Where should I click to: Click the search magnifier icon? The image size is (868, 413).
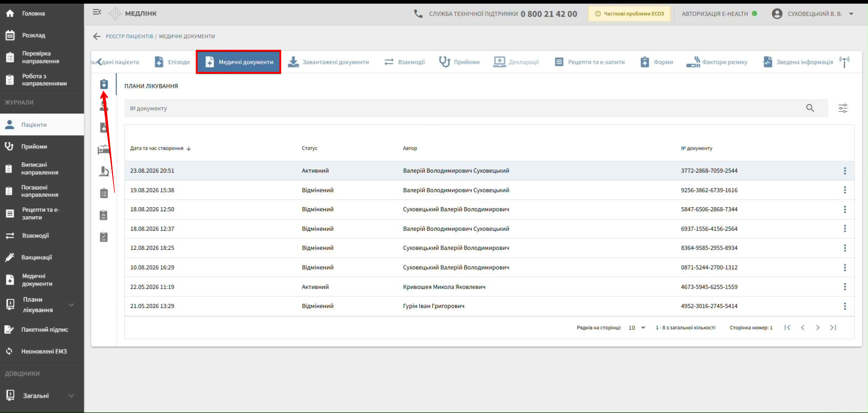810,108
